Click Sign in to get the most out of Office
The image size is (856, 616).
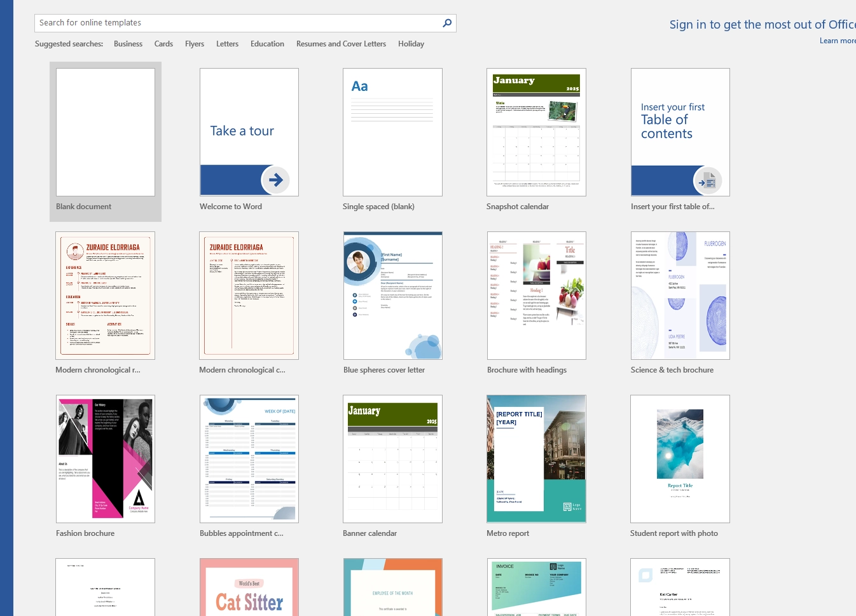coord(763,24)
